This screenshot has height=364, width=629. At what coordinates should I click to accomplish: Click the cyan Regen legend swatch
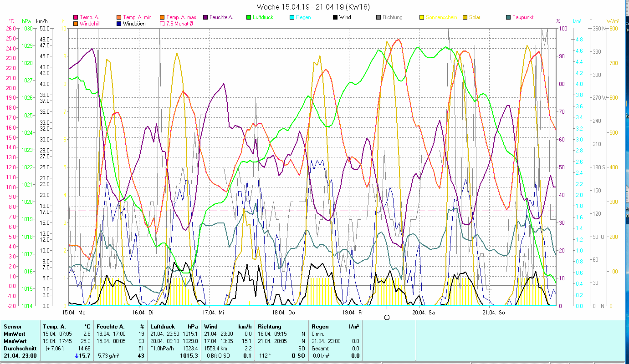tap(292, 17)
